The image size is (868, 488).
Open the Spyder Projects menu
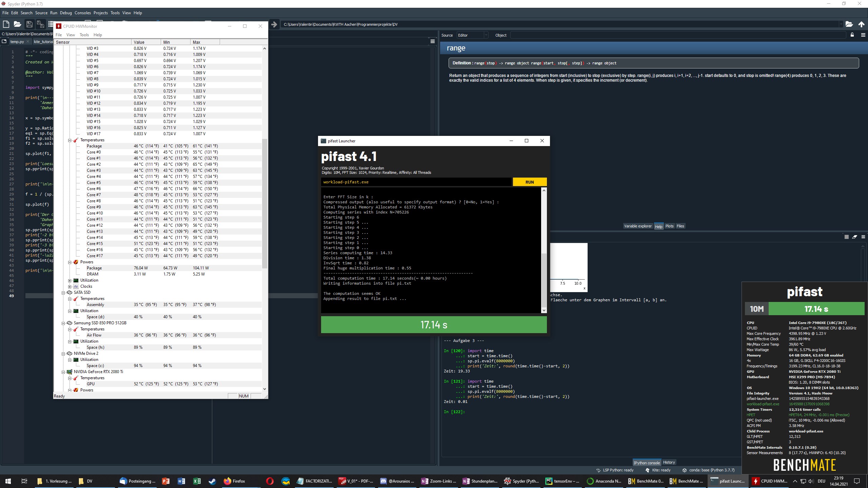pos(101,13)
